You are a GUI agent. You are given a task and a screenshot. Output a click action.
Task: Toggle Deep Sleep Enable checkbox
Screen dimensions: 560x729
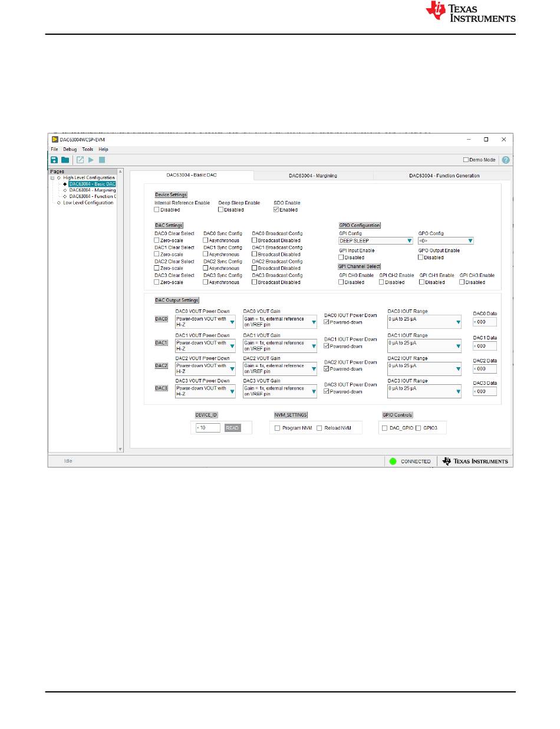[221, 209]
